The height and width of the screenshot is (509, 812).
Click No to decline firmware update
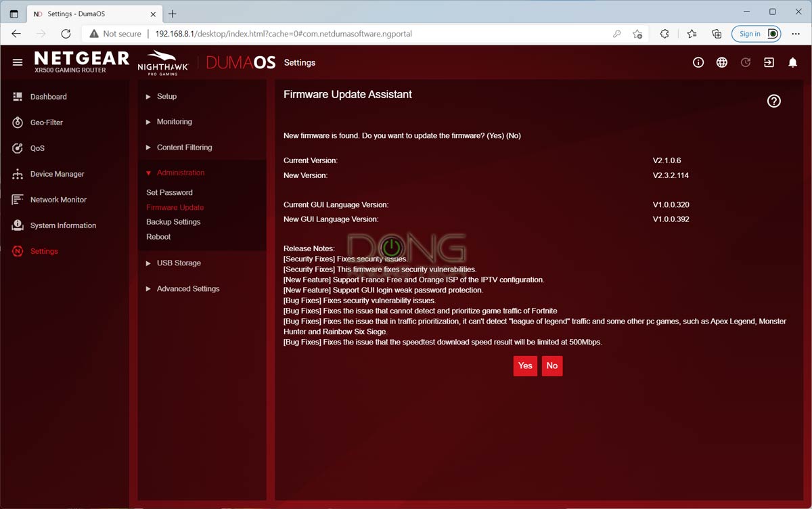552,366
